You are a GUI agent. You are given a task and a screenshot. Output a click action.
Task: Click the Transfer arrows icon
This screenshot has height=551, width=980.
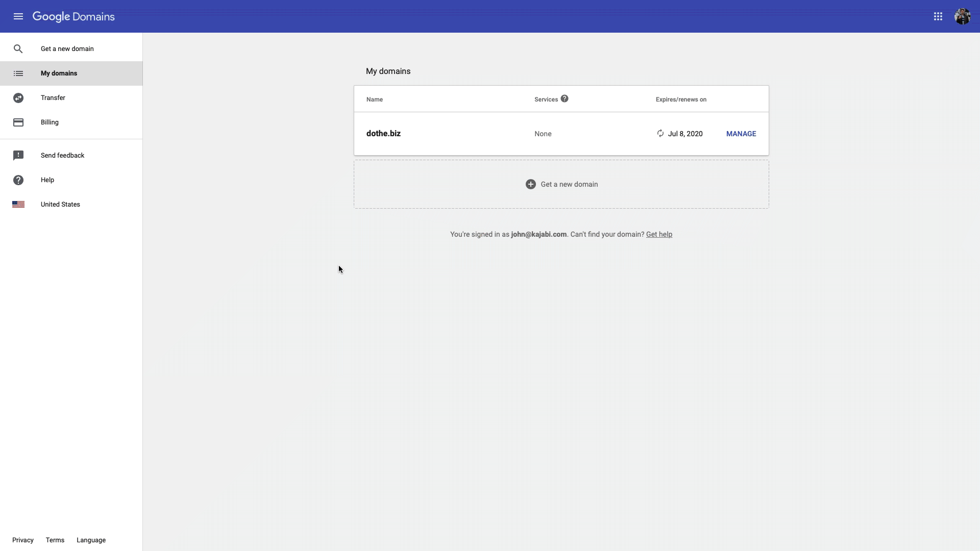point(18,98)
